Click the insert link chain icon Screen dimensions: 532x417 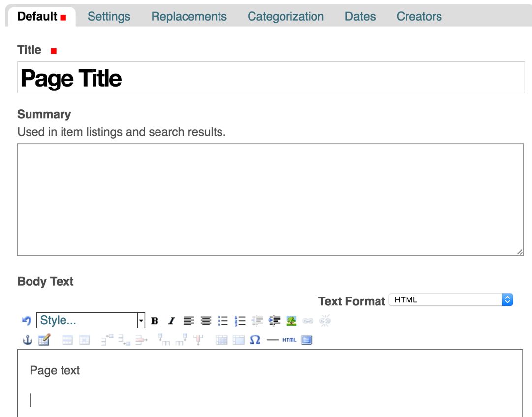pos(308,321)
